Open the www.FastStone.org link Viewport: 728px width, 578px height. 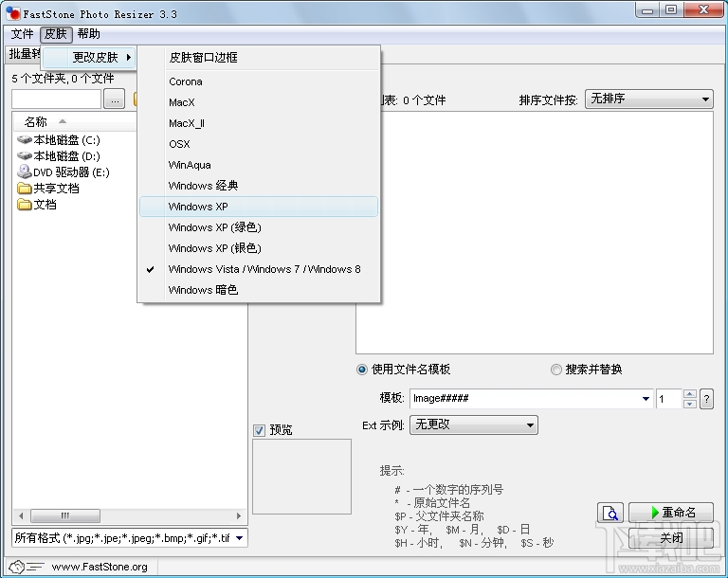click(x=100, y=567)
